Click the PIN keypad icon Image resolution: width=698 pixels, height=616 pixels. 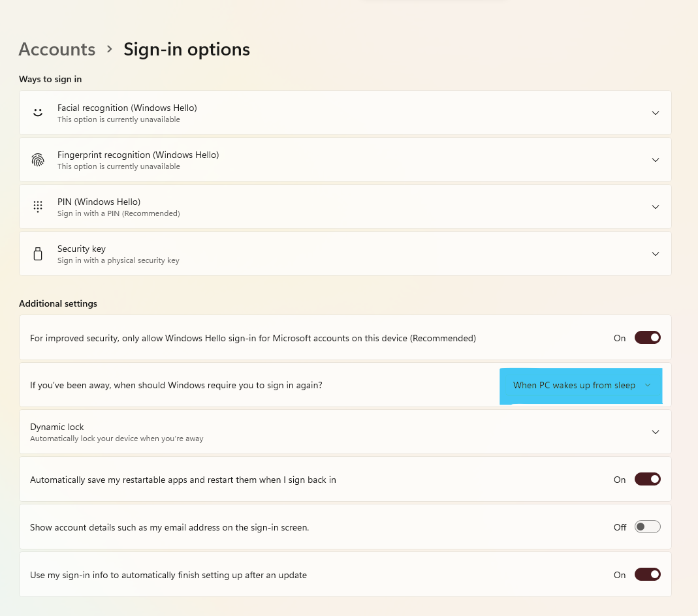[x=38, y=206]
